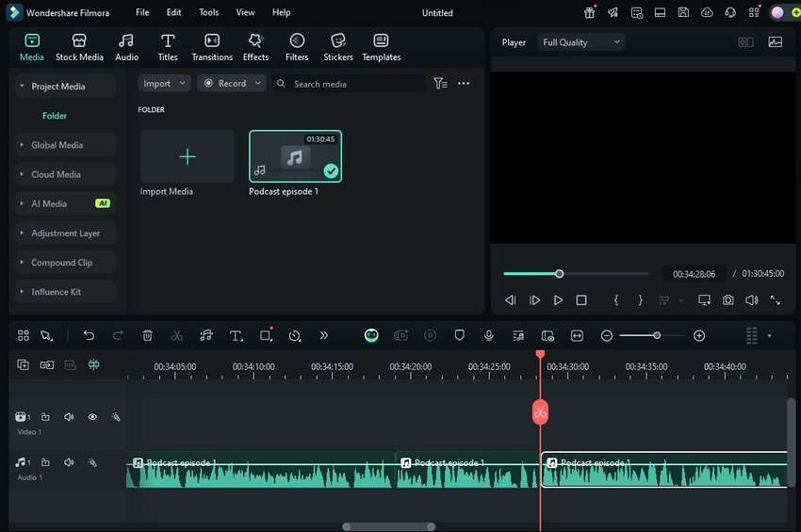801x532 pixels.
Task: Open the Titles tab
Action: 168,47
